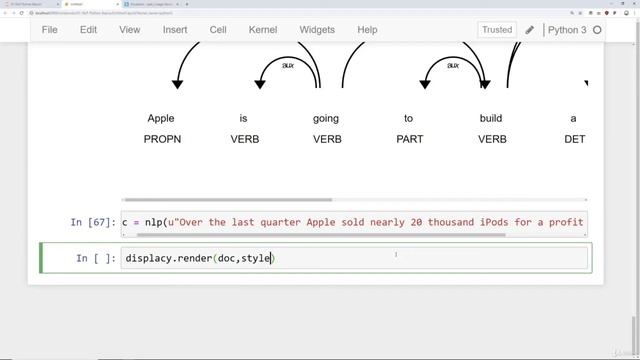Switch to the third browser tab
This screenshot has height=360, width=640.
(x=151, y=4)
